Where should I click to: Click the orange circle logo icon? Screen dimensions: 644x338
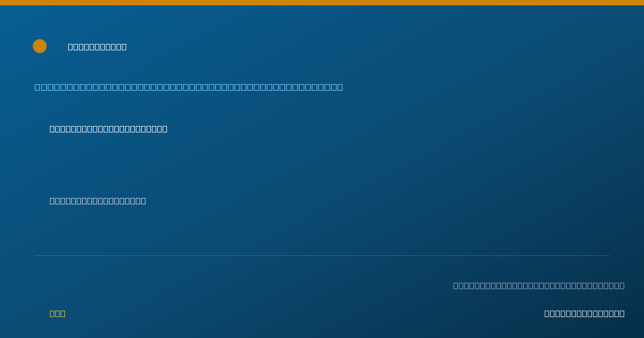40,46
